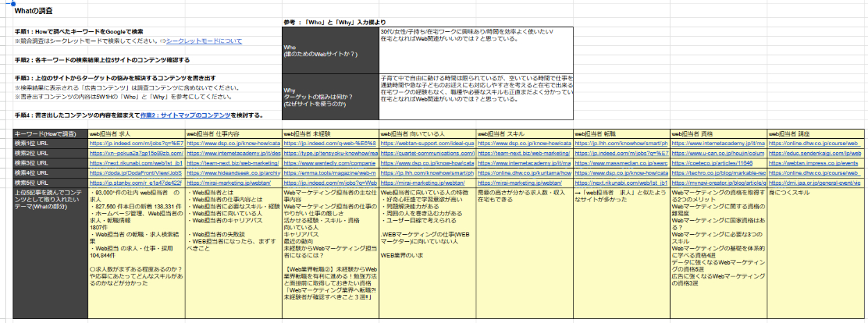Open the u-can.co.jp houjin column link
This screenshot has height=323, width=868.
pyautogui.click(x=719, y=153)
